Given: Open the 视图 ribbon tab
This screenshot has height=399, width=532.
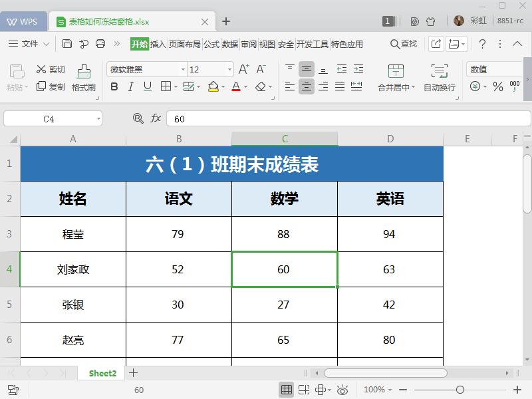Looking at the screenshot, I should 269,45.
